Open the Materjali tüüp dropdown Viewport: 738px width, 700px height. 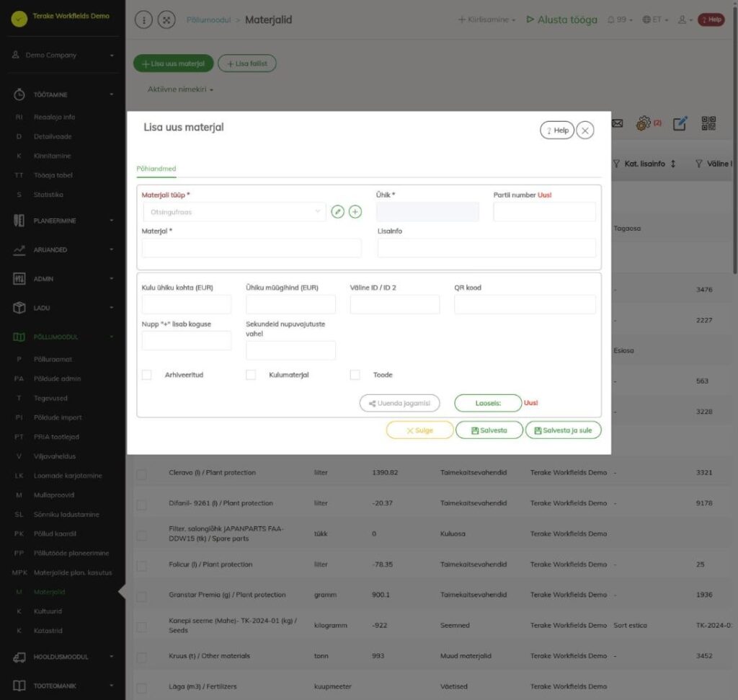(x=234, y=212)
